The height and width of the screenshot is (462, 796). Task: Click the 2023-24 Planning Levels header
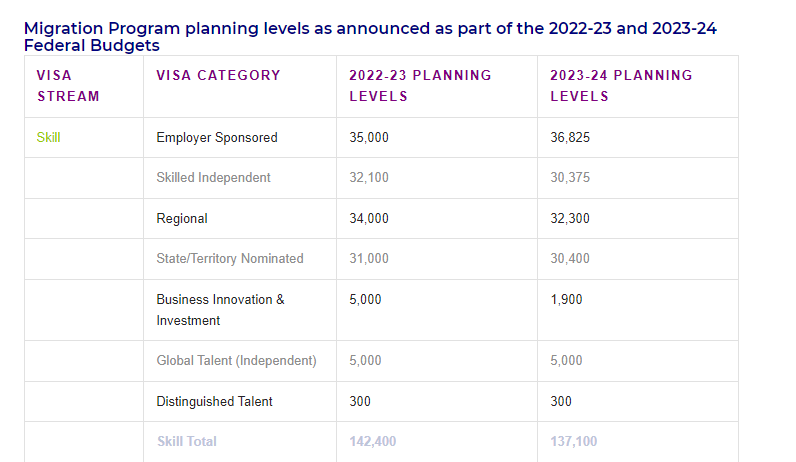pyautogui.click(x=621, y=86)
